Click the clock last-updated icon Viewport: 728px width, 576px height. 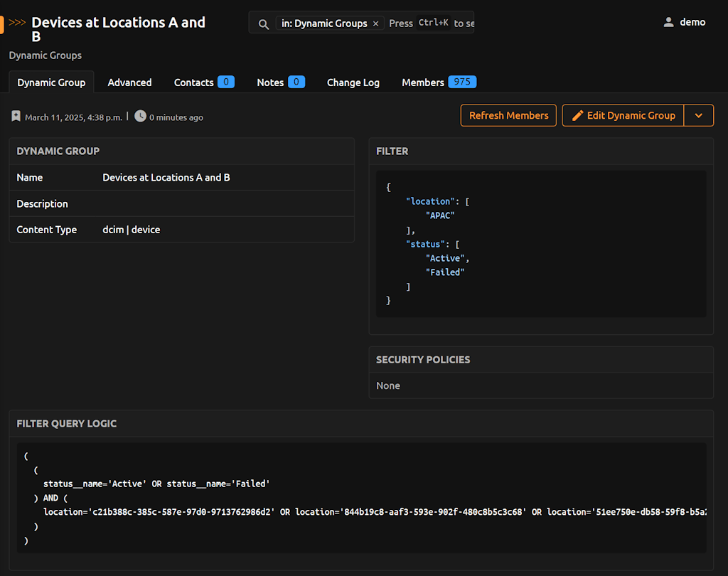point(140,116)
